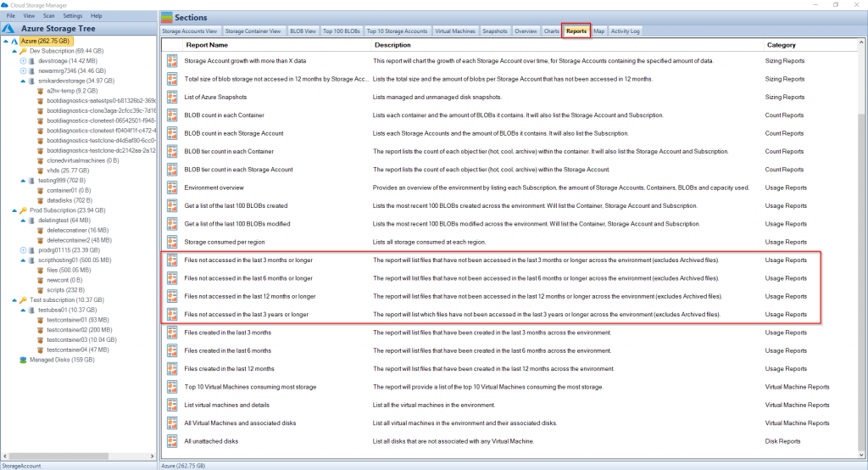Click report icon for Storage Account growth row

pos(172,61)
